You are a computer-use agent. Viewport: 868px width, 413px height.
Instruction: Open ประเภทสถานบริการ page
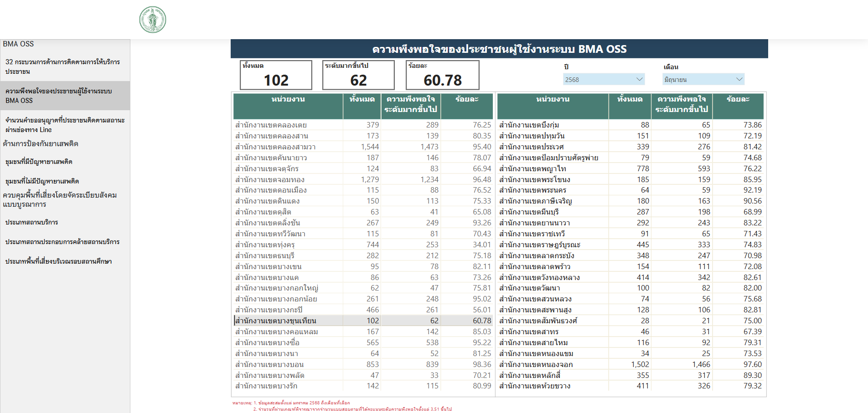click(x=31, y=222)
